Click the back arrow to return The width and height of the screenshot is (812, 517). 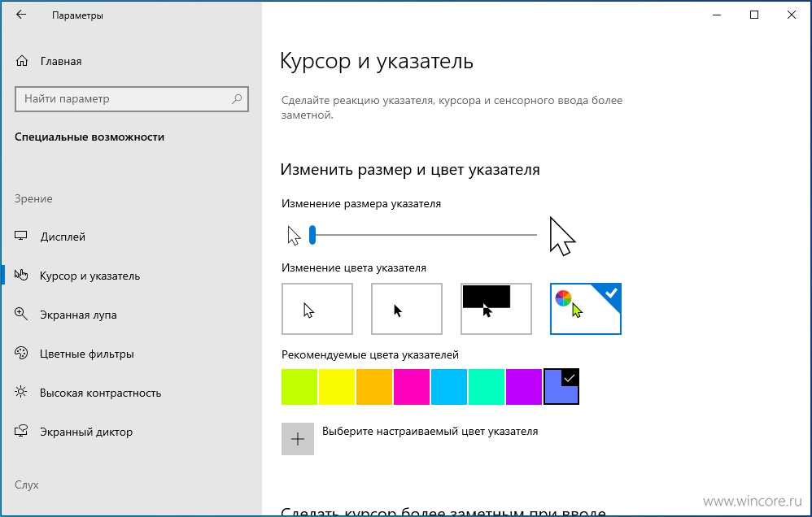21,15
